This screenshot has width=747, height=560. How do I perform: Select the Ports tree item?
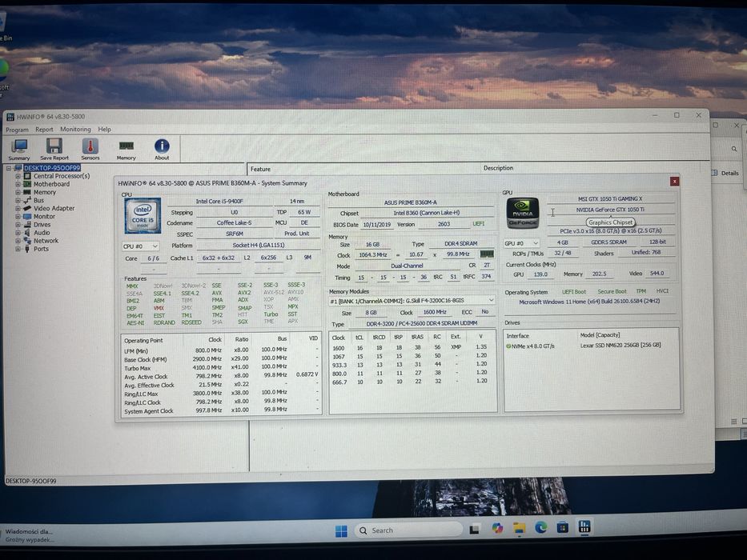coord(41,249)
